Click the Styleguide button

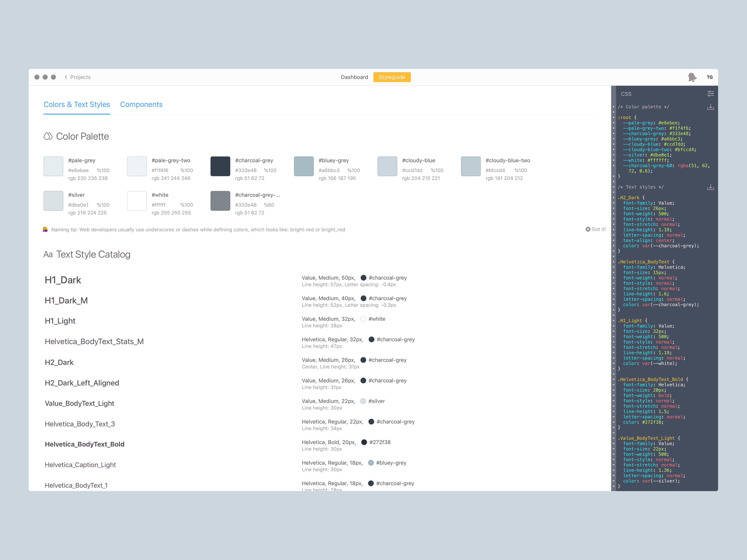[x=392, y=77]
